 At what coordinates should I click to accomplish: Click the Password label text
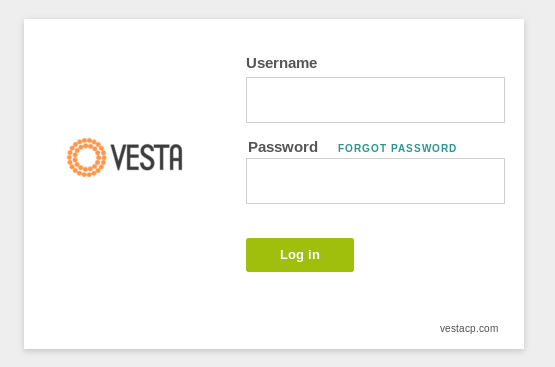click(283, 147)
